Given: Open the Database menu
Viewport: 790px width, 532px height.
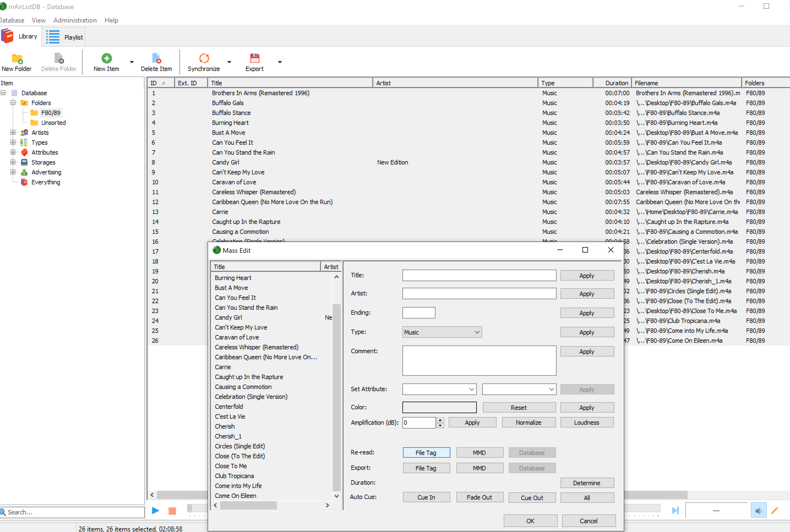Looking at the screenshot, I should (12, 20).
